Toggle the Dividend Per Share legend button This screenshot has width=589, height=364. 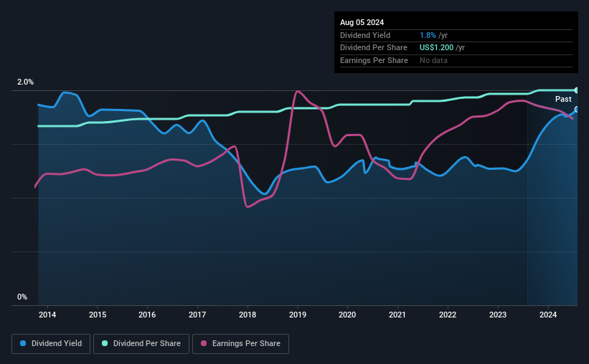141,344
